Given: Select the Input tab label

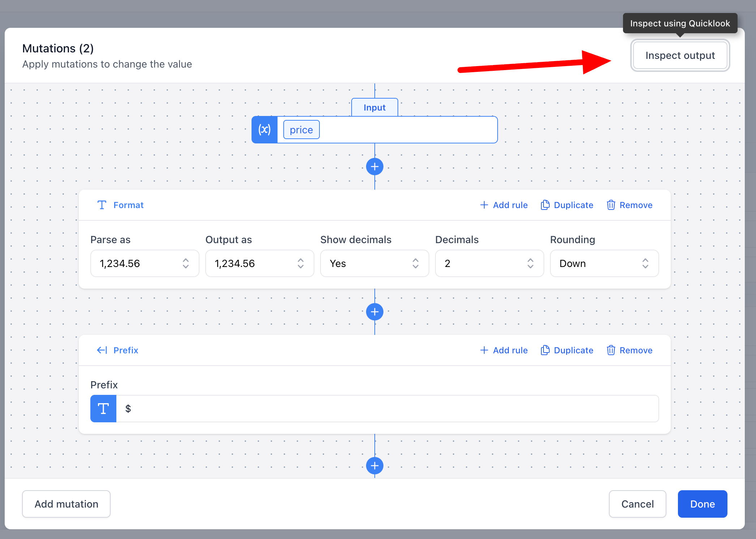Looking at the screenshot, I should click(x=374, y=108).
